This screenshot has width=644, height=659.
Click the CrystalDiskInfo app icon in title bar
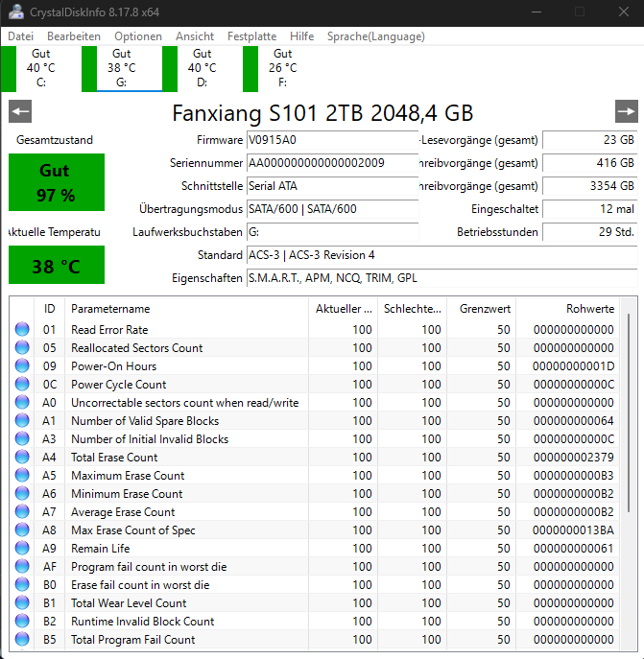16,12
